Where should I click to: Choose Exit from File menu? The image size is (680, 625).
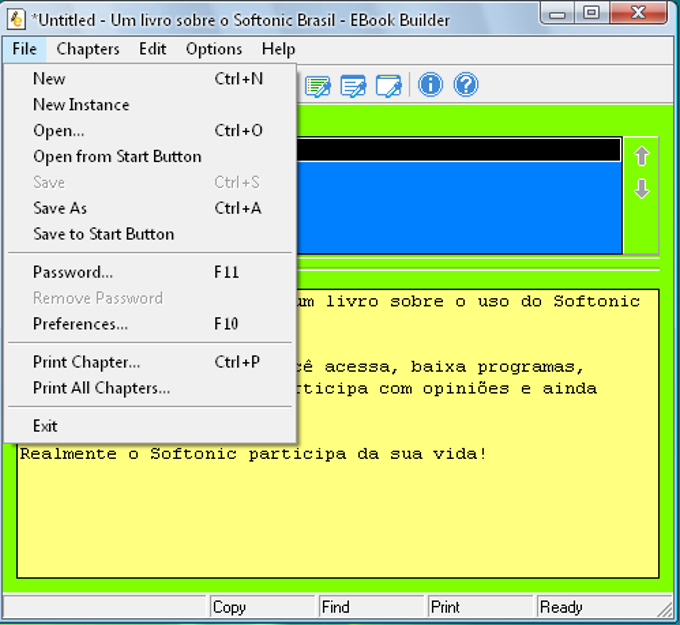pyautogui.click(x=150, y=426)
